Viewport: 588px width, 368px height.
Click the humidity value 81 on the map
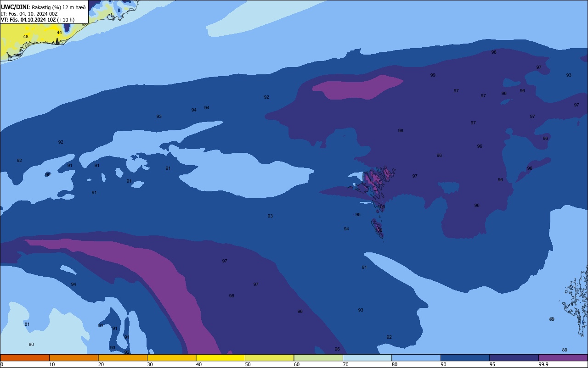click(x=27, y=324)
